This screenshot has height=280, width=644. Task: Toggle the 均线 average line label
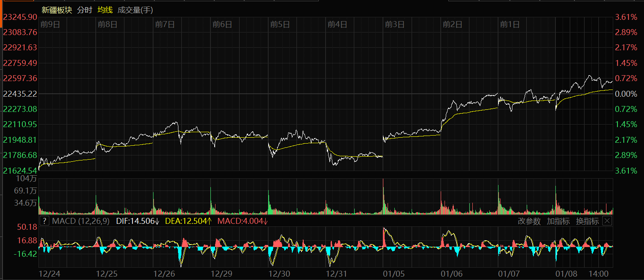pos(105,10)
